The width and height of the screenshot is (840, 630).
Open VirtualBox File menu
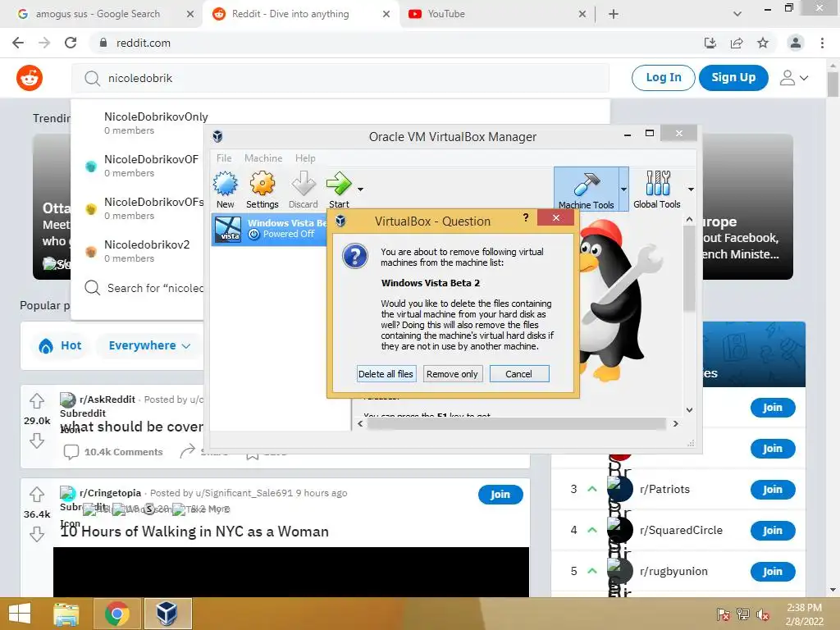click(224, 158)
